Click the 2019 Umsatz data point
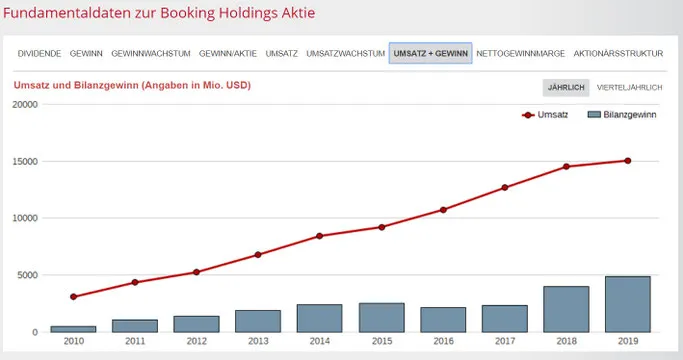683x360 pixels. (628, 161)
